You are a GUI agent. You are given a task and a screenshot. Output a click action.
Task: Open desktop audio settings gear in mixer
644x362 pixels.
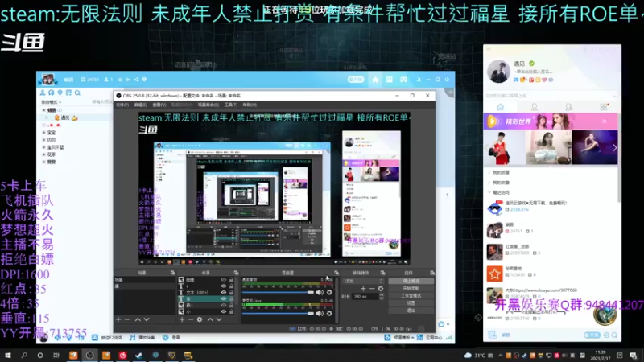(x=329, y=292)
